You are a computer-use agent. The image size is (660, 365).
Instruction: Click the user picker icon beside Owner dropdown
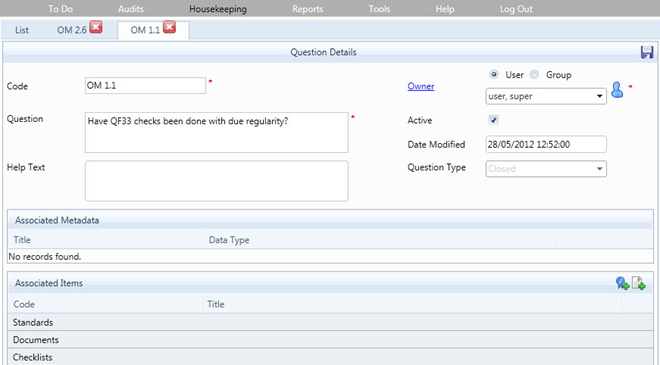(x=617, y=90)
